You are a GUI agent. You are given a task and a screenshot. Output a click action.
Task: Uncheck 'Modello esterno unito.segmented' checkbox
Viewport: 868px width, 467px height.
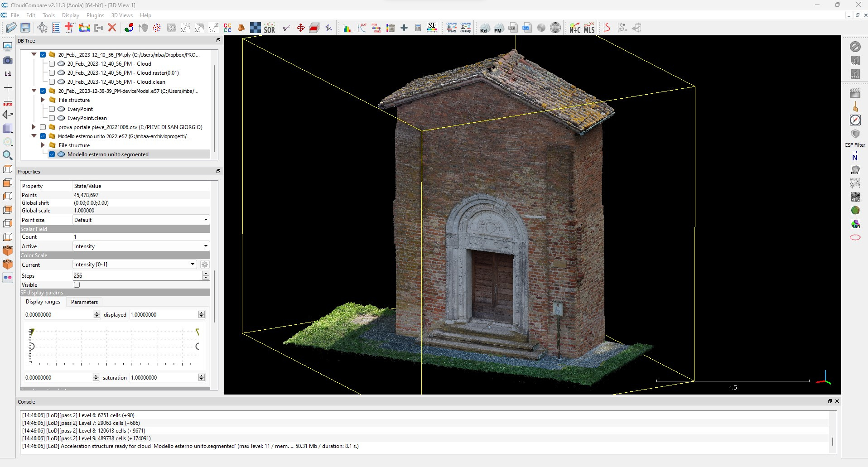52,154
